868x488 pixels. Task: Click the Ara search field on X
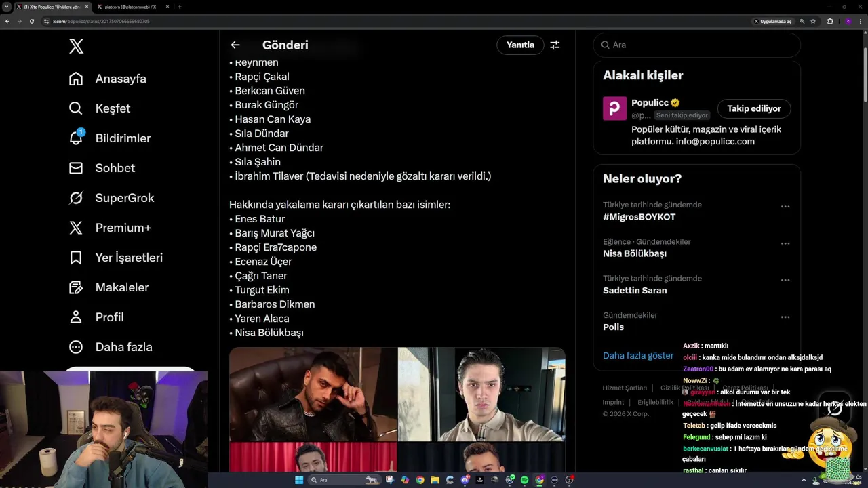click(x=697, y=45)
